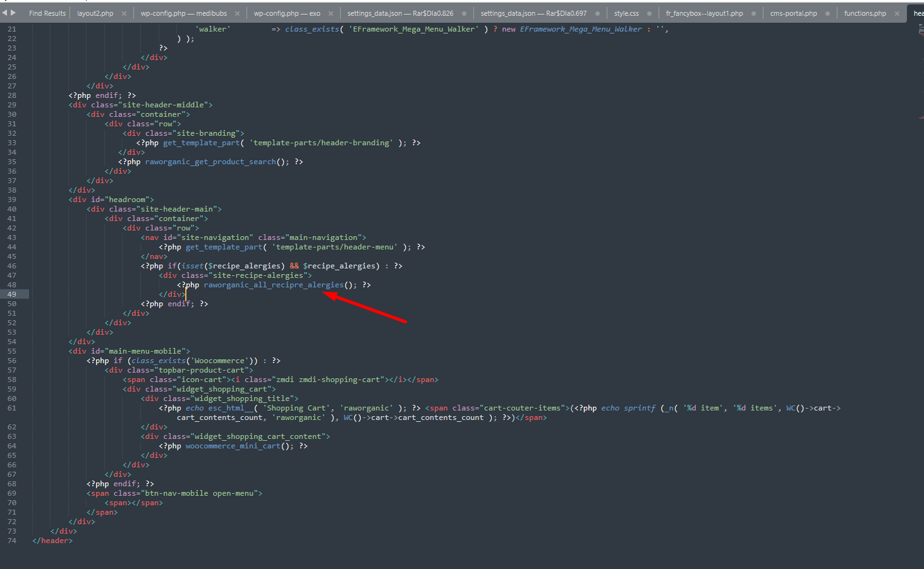Select the wp-config.php — medibubs tab
Image resolution: width=924 pixels, height=569 pixels.
pos(184,13)
